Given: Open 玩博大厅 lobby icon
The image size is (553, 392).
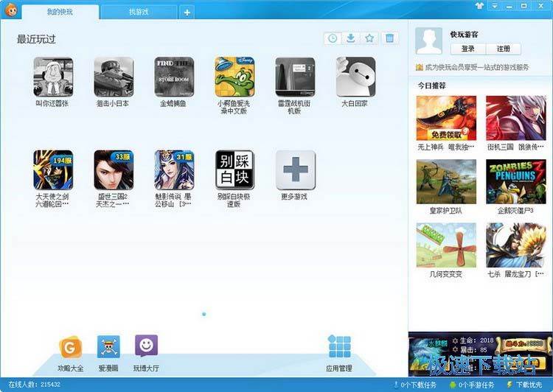Looking at the screenshot, I should click(146, 346).
